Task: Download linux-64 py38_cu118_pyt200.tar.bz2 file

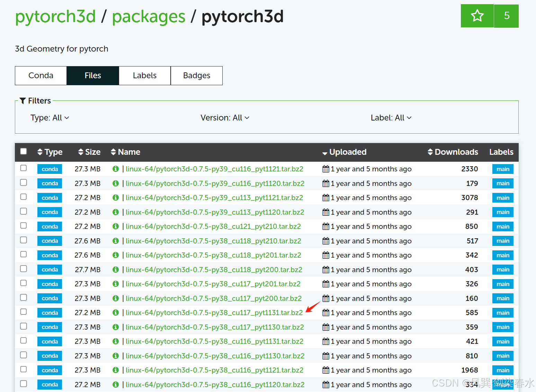Action: click(214, 269)
